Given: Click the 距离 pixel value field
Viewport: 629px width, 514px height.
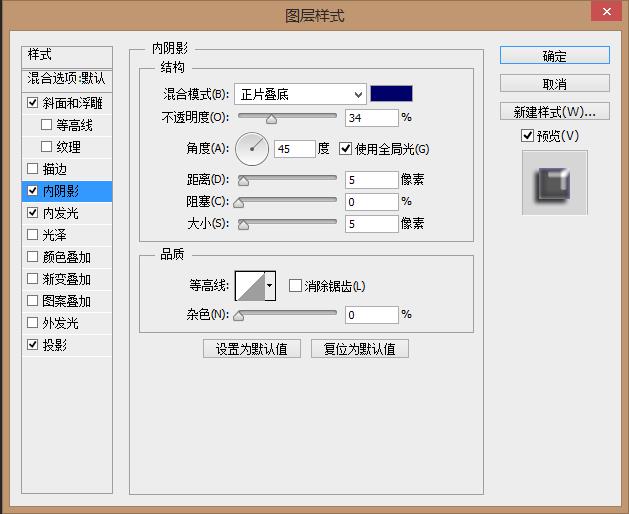Looking at the screenshot, I should point(371,180).
